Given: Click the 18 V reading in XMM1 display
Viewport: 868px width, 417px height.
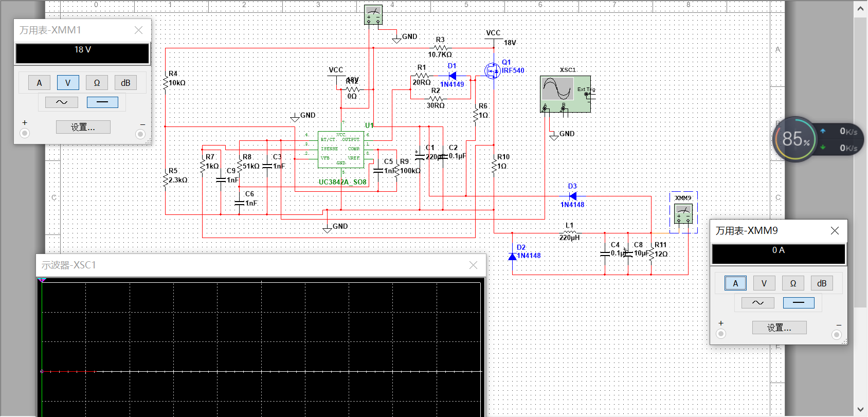Looking at the screenshot, I should 83,50.
